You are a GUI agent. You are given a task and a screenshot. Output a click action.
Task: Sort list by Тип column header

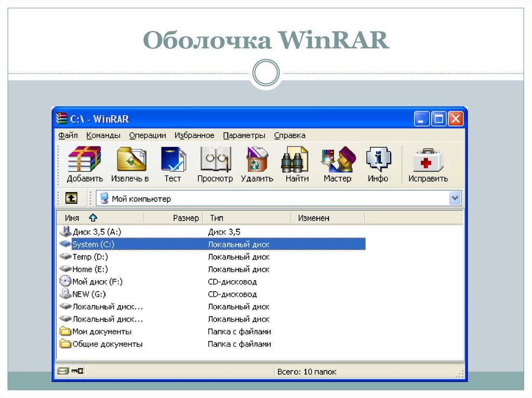click(x=247, y=217)
